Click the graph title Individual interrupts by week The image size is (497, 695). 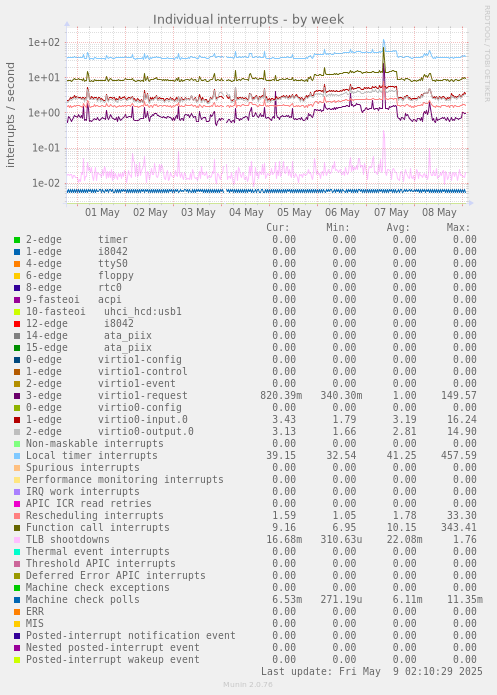pyautogui.click(x=248, y=20)
